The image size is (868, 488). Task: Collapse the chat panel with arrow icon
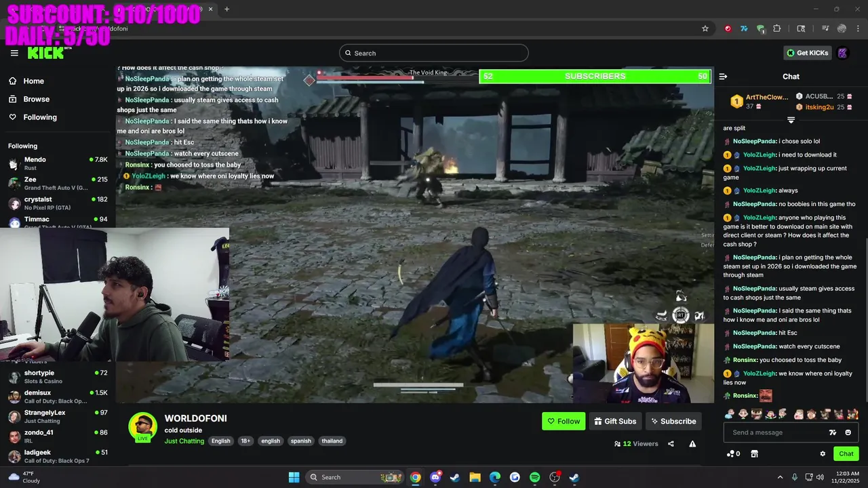[723, 77]
